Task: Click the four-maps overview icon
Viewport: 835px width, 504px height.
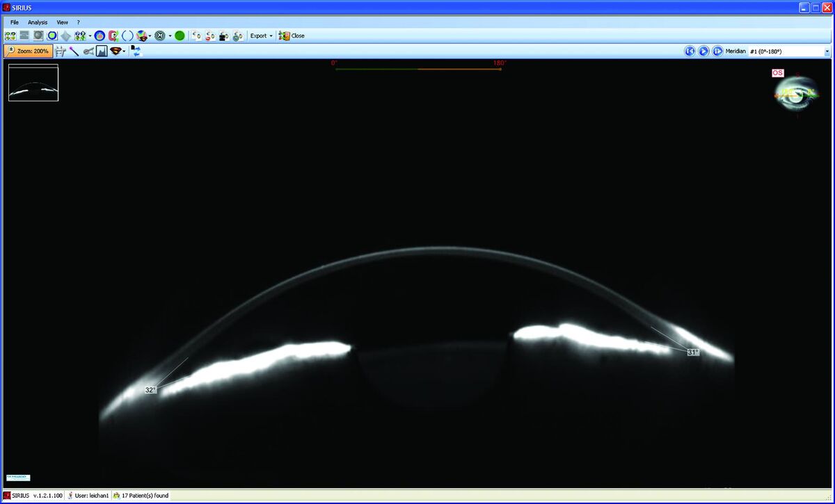Action: [10, 35]
